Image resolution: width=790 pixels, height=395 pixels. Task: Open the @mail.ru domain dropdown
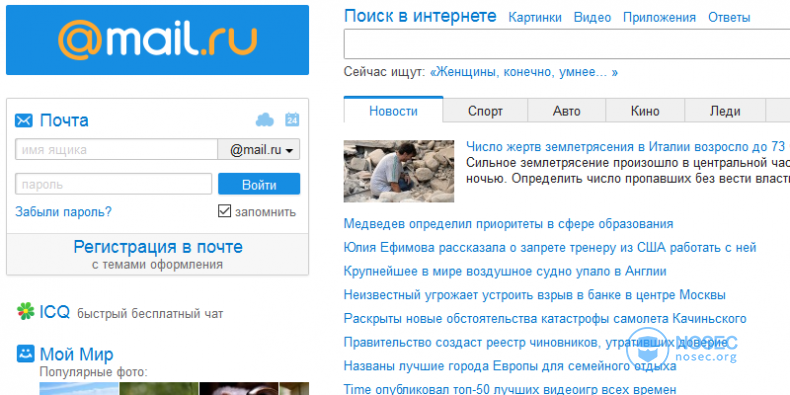pyautogui.click(x=259, y=150)
